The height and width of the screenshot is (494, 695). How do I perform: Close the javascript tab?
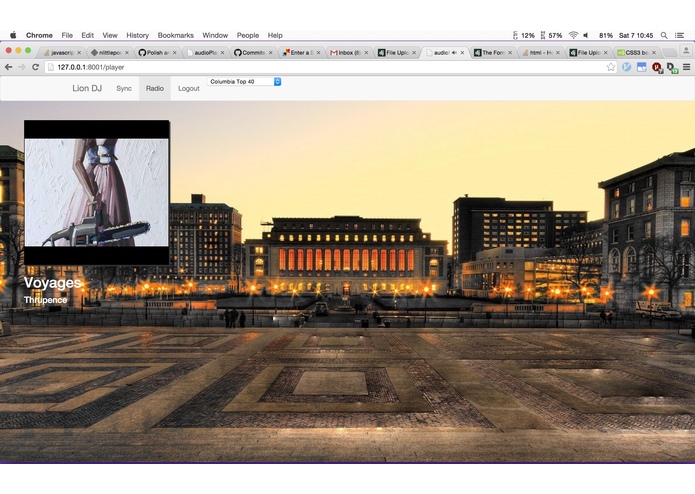click(x=79, y=52)
